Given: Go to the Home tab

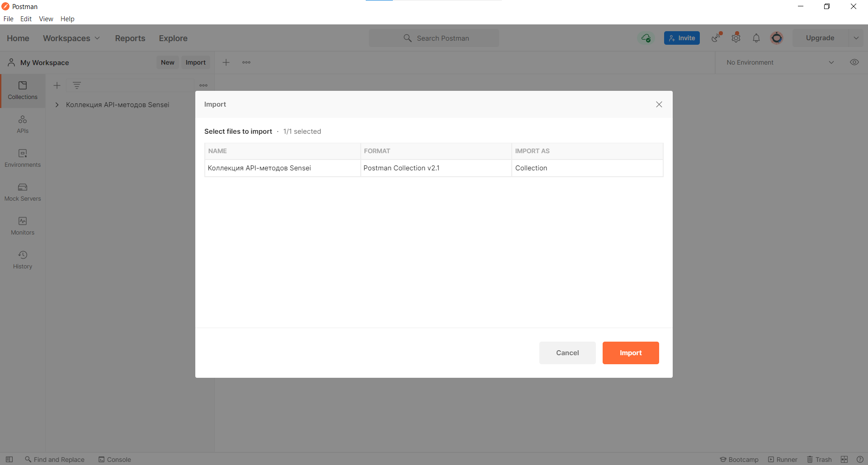Looking at the screenshot, I should click(x=18, y=38).
